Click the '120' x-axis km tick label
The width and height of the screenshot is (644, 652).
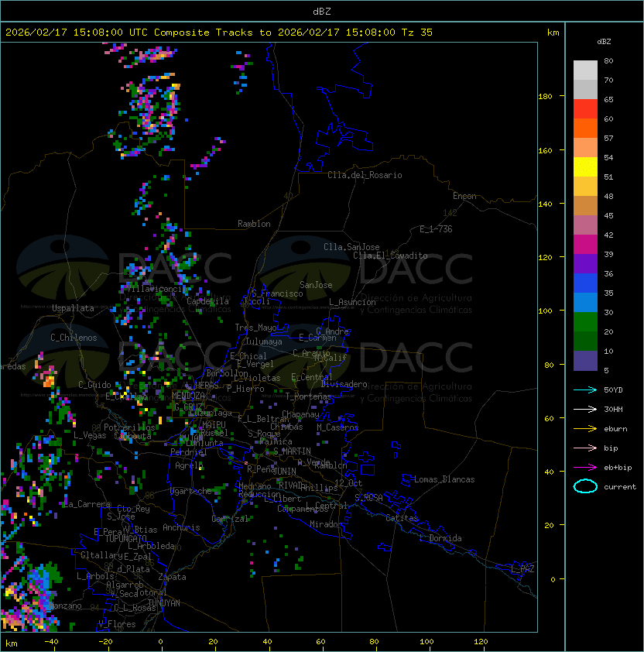tap(481, 642)
